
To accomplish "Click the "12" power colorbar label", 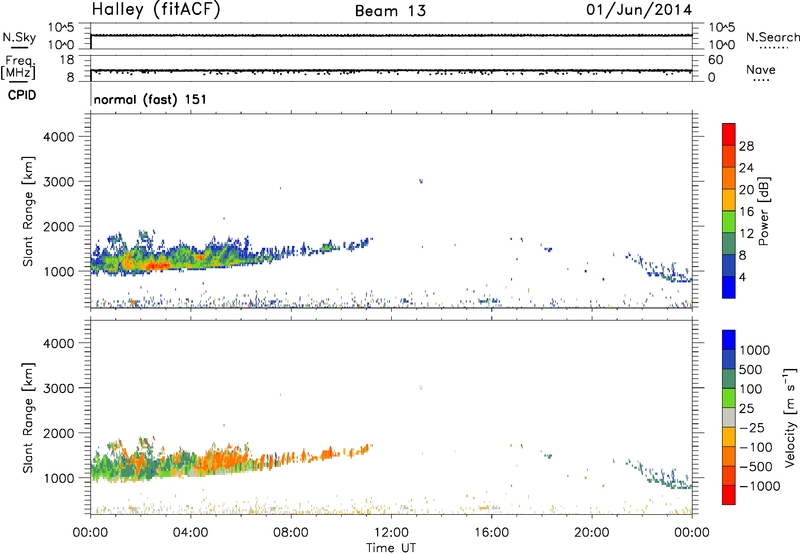I will pyautogui.click(x=746, y=233).
